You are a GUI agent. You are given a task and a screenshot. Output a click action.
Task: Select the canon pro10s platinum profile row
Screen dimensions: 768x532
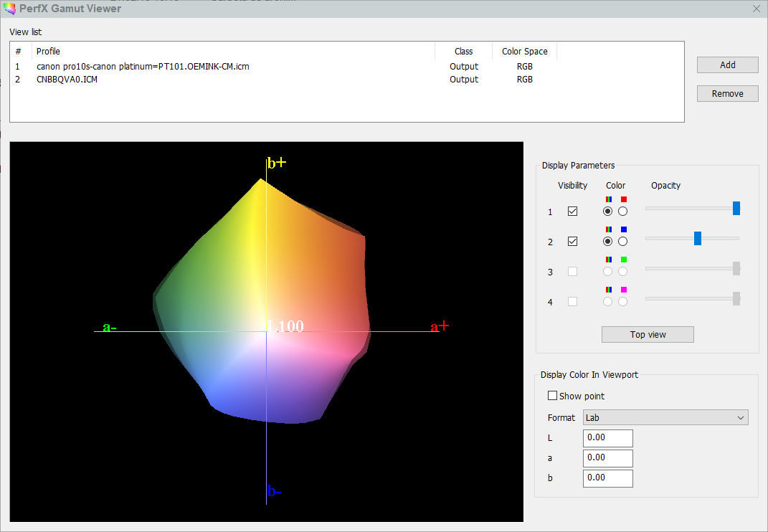143,67
